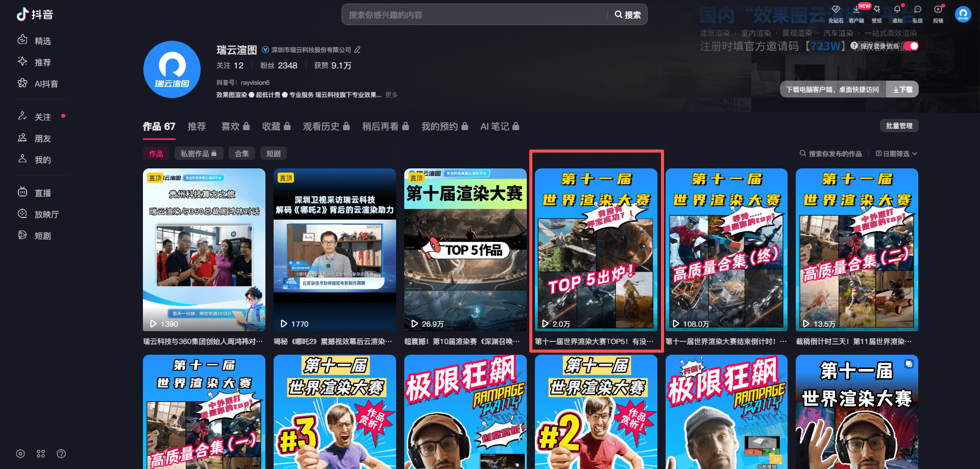Image resolution: width=980 pixels, height=469 pixels.
Task: Open the settings hexagon icon at sidebar bottom
Action: (20, 454)
